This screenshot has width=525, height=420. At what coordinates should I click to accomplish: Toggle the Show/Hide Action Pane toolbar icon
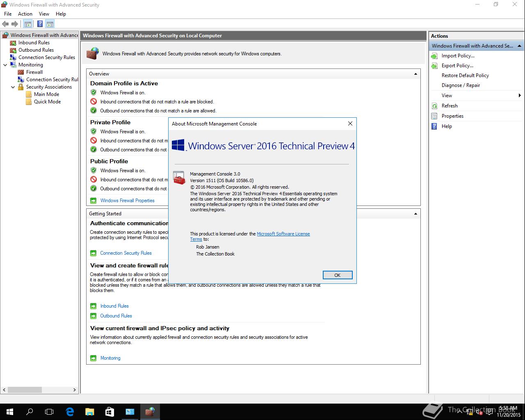click(50, 24)
